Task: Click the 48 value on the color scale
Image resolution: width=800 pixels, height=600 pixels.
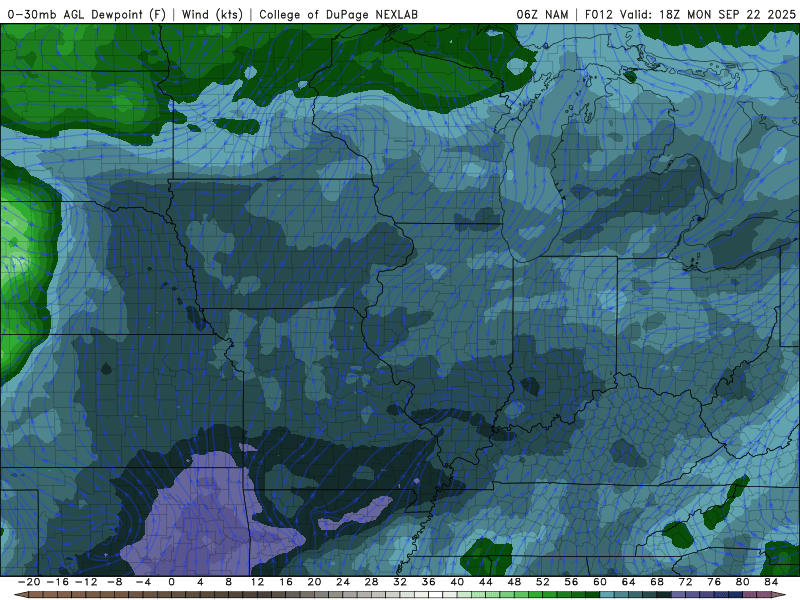Action: click(514, 582)
